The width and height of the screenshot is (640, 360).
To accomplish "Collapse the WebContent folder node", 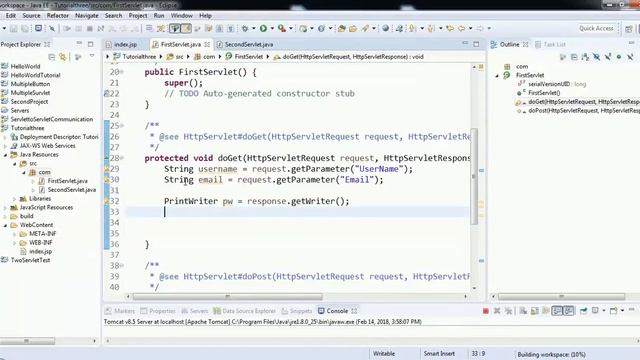I will pos(6,225).
